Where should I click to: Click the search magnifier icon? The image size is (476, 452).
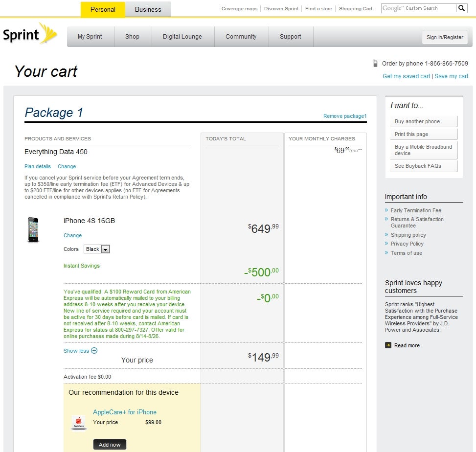click(461, 8)
